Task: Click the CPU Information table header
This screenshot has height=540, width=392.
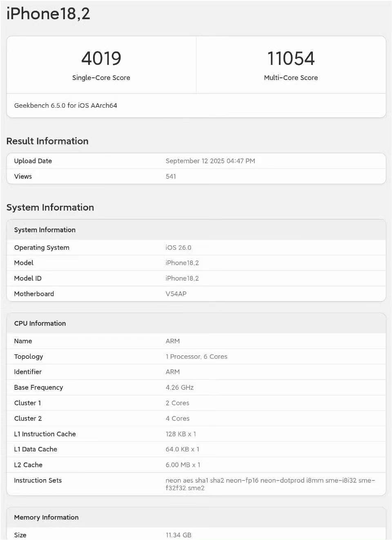Action: (40, 323)
